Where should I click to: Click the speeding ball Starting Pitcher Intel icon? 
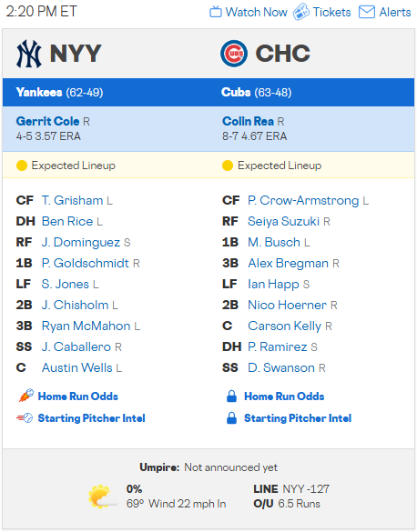25,418
